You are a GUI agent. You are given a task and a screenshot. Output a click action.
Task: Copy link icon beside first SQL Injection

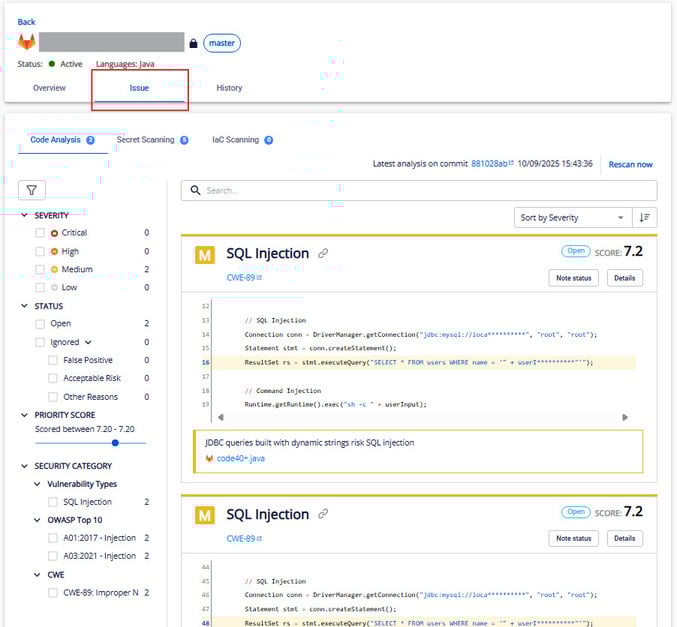[x=323, y=254]
